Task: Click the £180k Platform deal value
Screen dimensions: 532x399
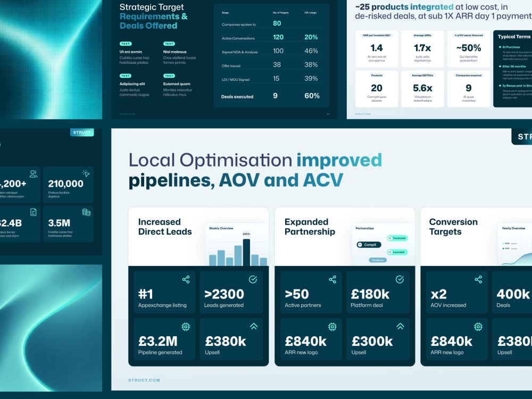Action: pos(370,294)
